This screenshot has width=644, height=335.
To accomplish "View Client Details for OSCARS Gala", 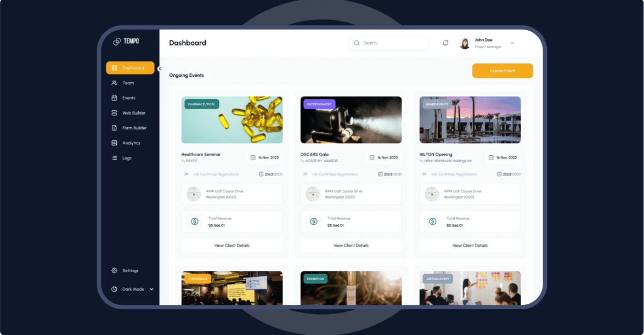I will point(351,246).
